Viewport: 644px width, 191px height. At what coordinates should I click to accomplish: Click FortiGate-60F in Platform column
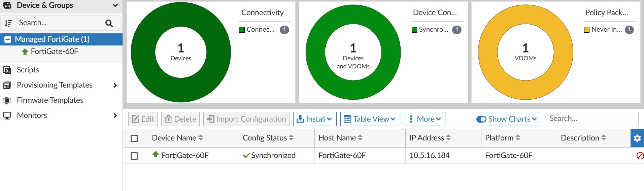pyautogui.click(x=509, y=155)
